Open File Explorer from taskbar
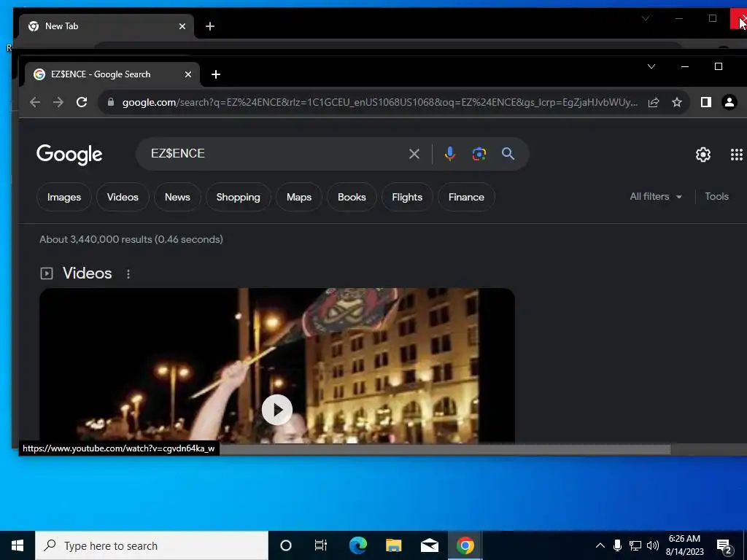 (x=393, y=545)
